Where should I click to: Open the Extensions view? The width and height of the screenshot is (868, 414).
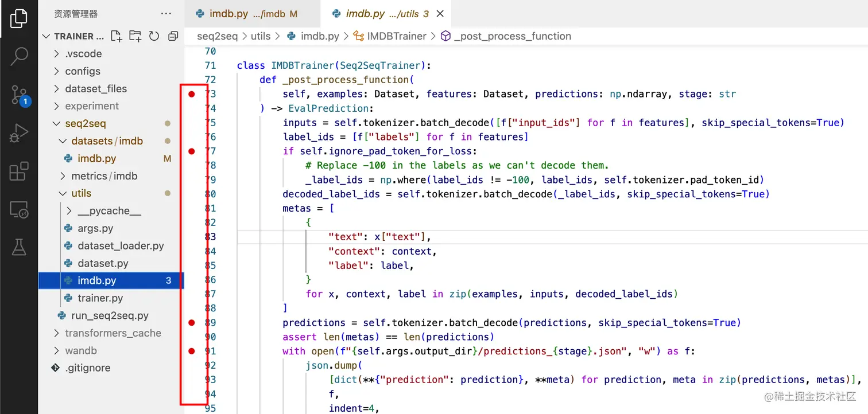tap(19, 171)
